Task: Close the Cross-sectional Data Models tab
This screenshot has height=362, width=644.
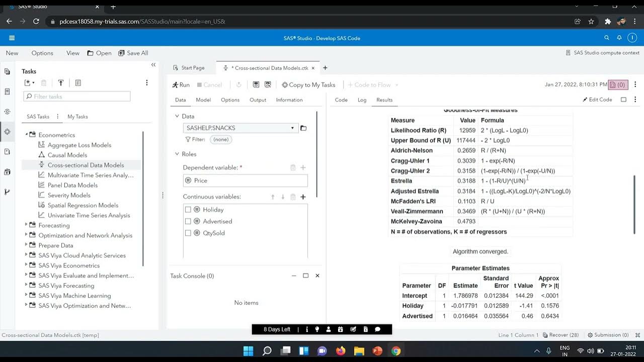Action: coord(313,68)
